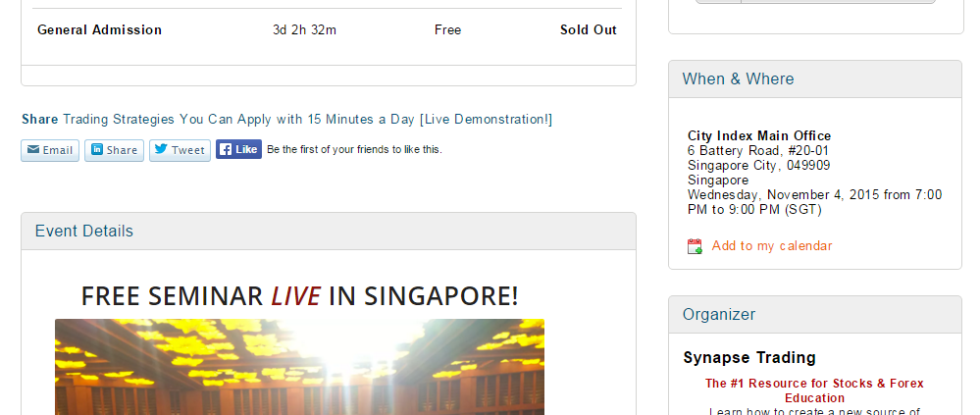
Task: Click the Free ticket price
Action: [x=447, y=30]
